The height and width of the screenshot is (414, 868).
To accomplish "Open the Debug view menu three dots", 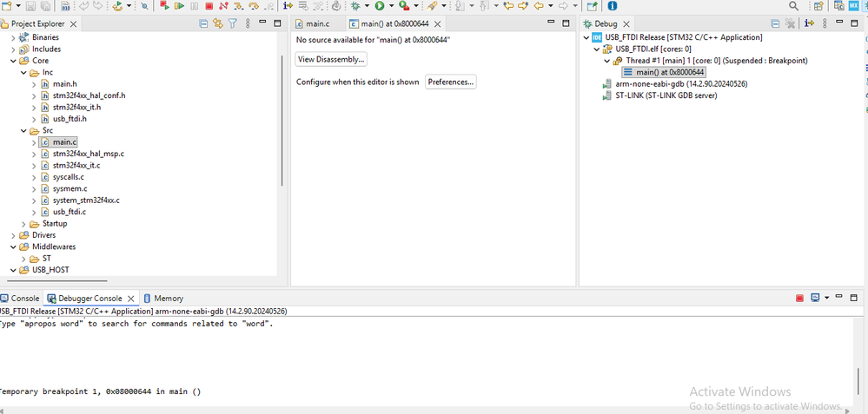I will (825, 23).
